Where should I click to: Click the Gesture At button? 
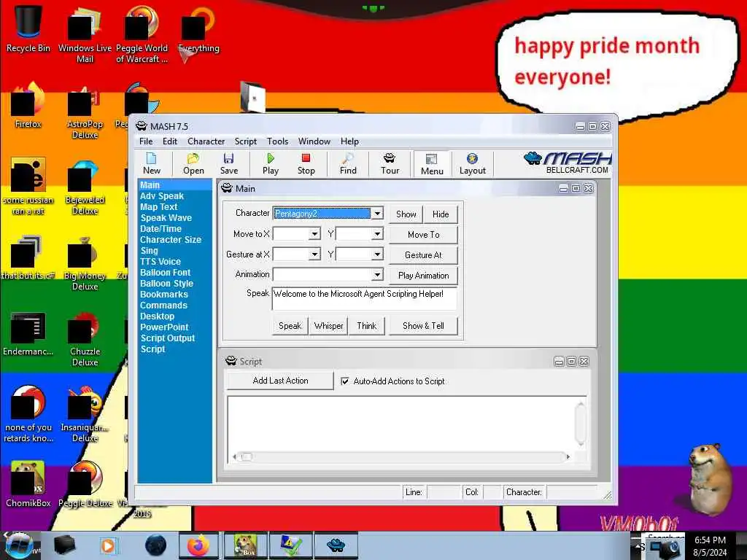(x=424, y=255)
